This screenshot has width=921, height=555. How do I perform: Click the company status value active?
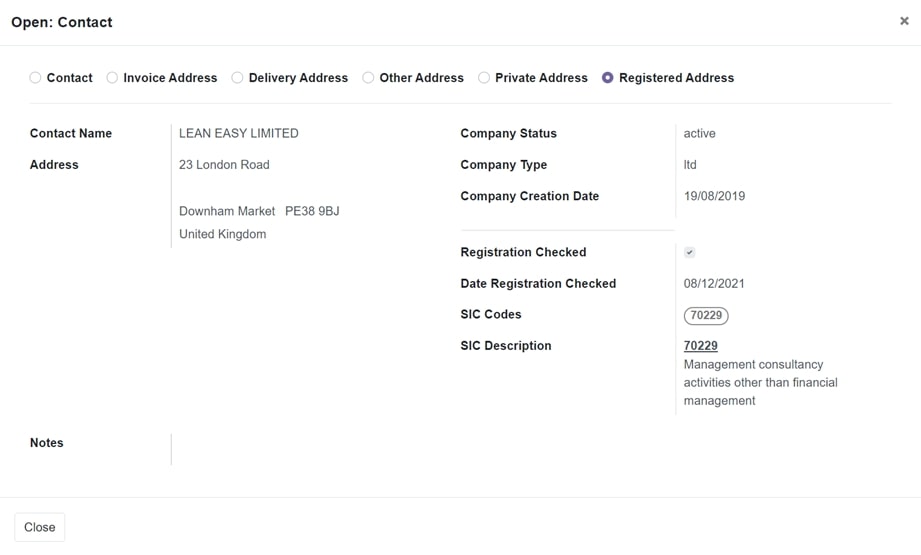700,133
